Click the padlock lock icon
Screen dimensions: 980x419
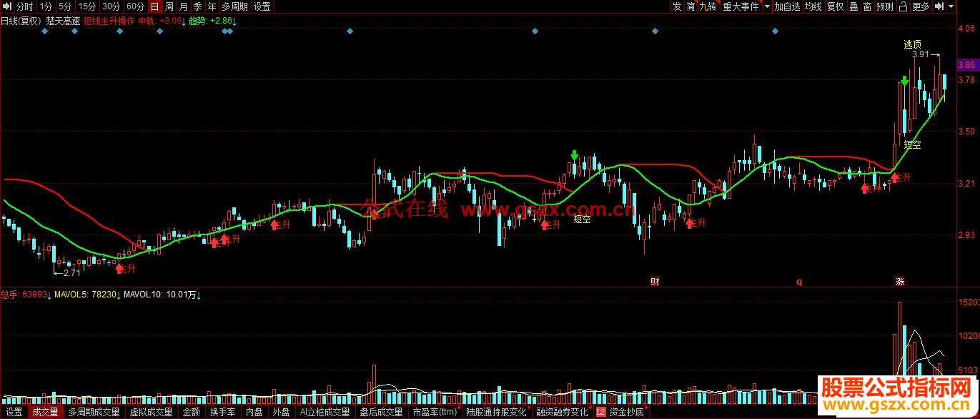[x=903, y=6]
